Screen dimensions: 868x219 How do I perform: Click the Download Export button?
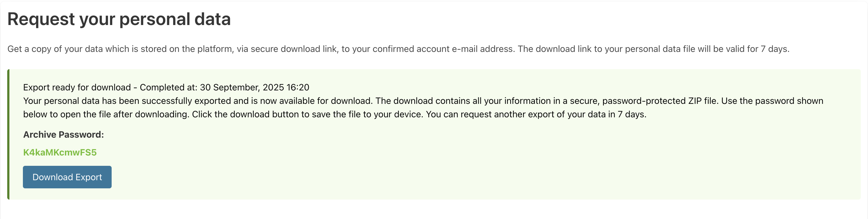(67, 177)
